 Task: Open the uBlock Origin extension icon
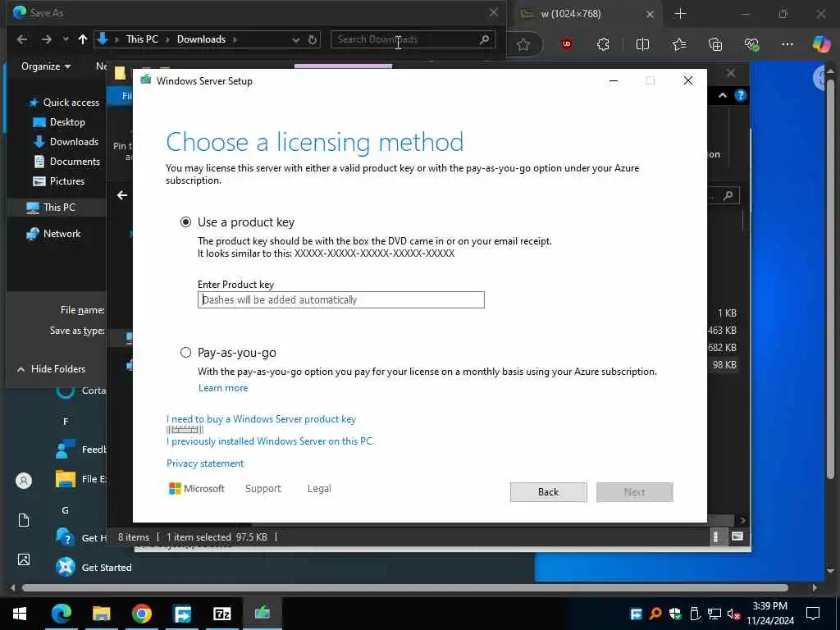tap(566, 44)
